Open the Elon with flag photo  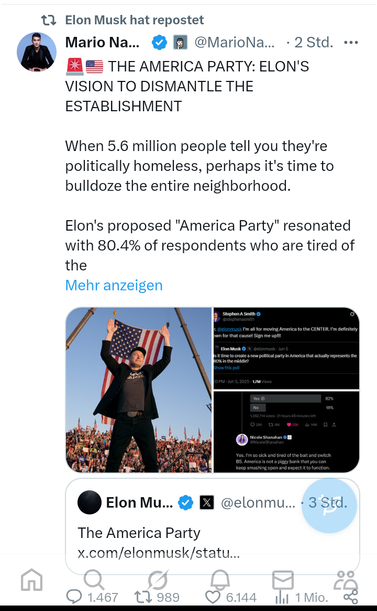coord(138,390)
